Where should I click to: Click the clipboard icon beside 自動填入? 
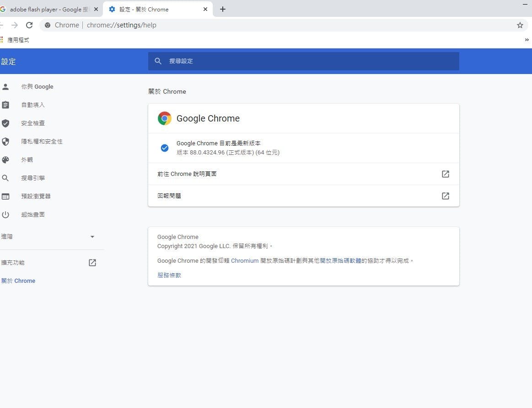pos(5,105)
